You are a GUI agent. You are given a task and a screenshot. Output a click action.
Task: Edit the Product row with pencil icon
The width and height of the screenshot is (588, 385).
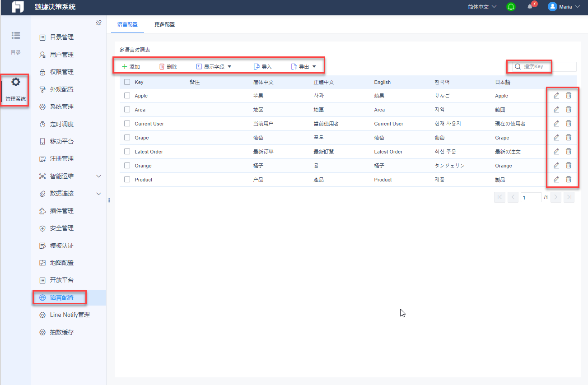(x=556, y=180)
